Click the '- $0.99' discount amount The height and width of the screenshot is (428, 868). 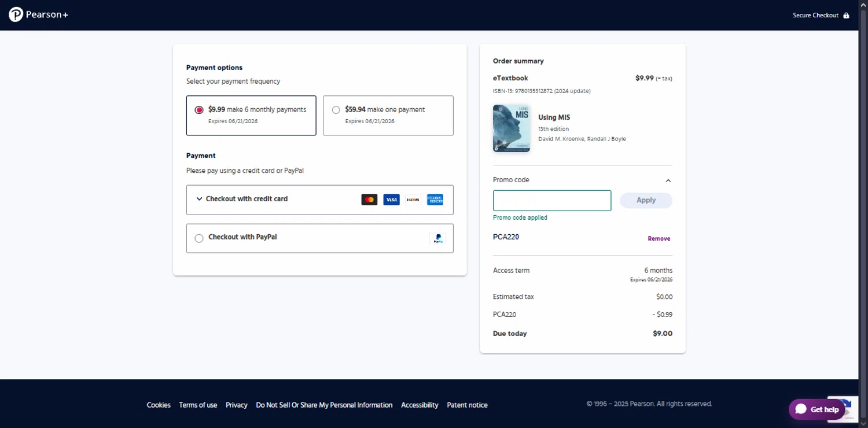coord(662,315)
